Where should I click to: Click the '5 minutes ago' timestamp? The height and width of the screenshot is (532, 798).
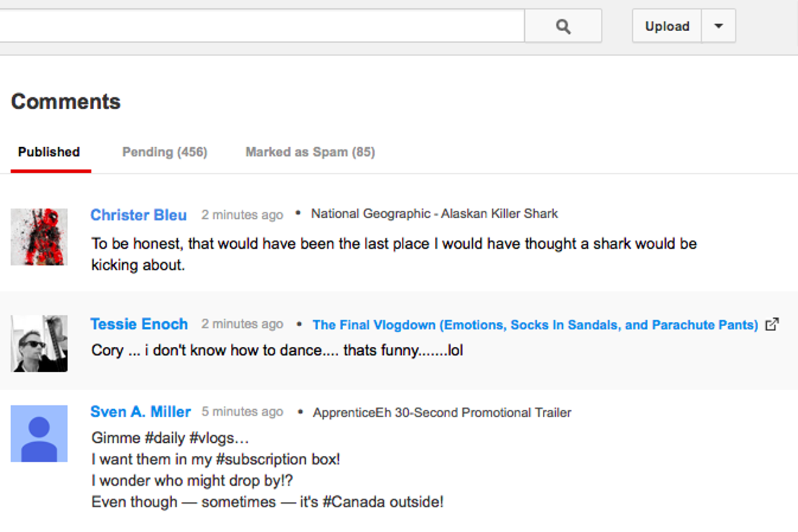click(x=242, y=412)
